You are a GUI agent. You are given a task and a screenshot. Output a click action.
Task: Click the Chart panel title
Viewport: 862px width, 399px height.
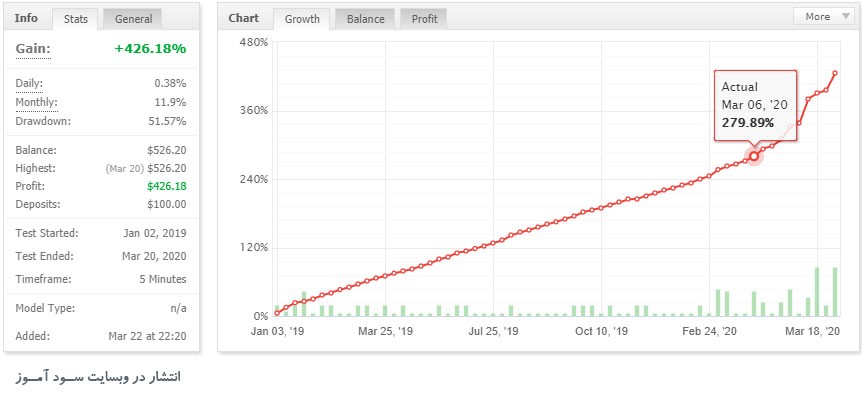coord(244,18)
